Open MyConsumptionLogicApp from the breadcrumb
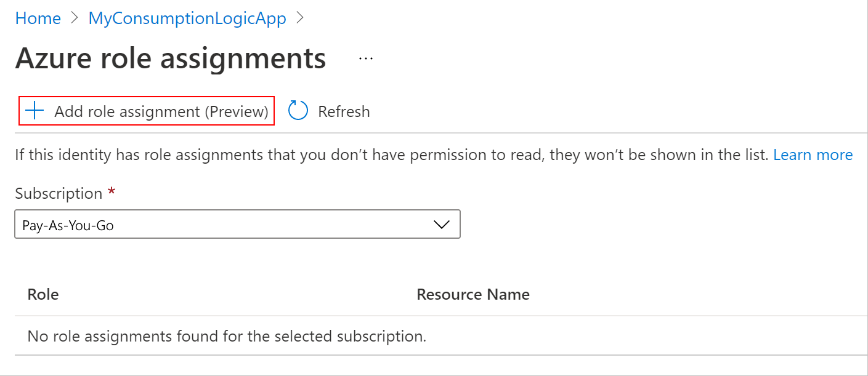Image resolution: width=868 pixels, height=376 pixels. point(187,18)
